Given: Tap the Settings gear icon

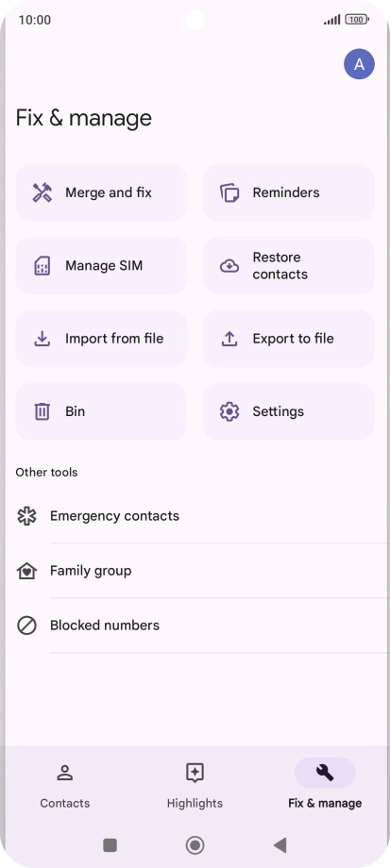Looking at the screenshot, I should [229, 411].
